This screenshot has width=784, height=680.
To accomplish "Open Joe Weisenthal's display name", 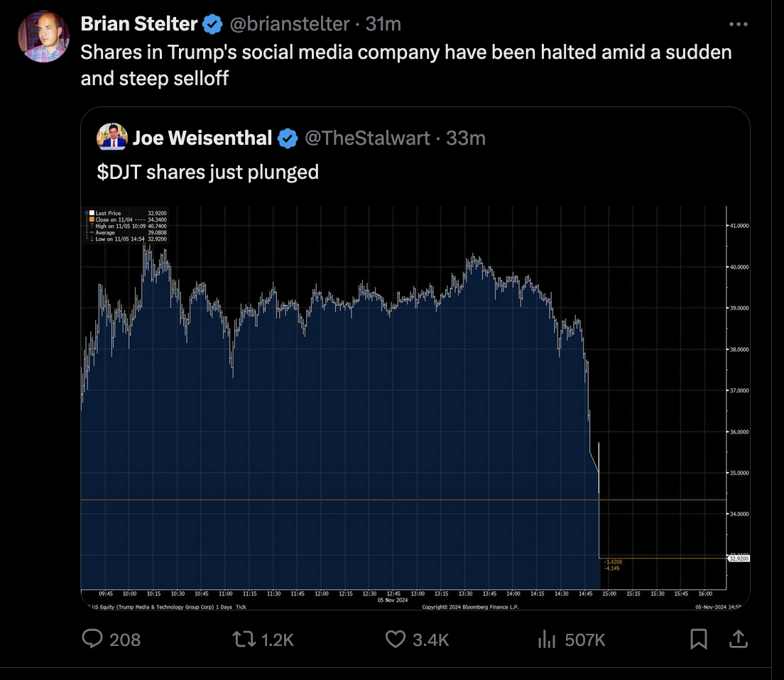I will [x=202, y=138].
